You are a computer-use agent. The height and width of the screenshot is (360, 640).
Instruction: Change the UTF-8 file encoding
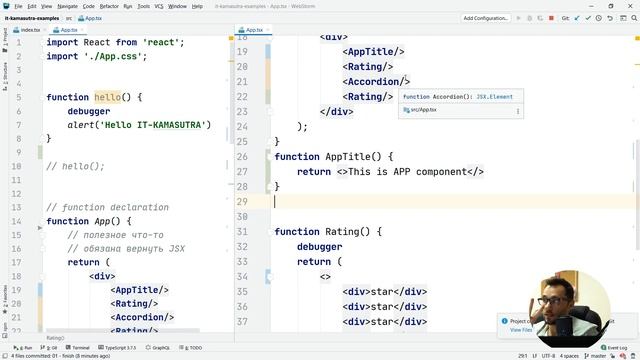(x=548, y=356)
